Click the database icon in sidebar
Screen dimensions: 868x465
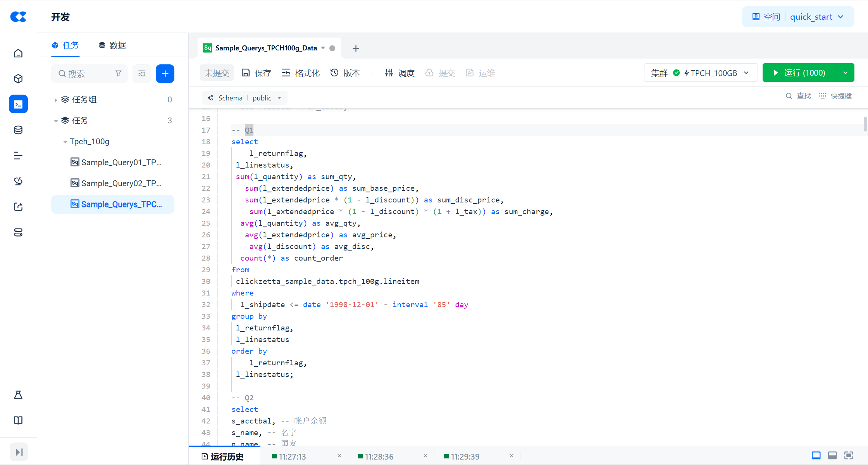pyautogui.click(x=18, y=130)
